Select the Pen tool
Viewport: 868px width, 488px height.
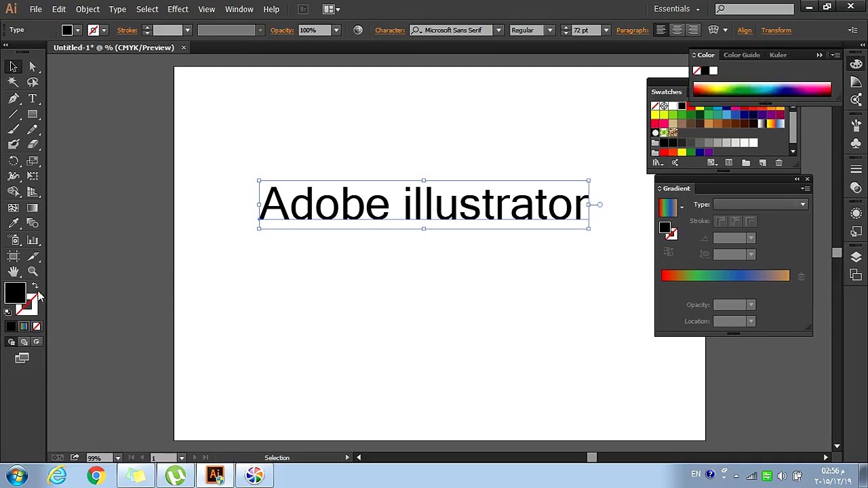pos(13,98)
